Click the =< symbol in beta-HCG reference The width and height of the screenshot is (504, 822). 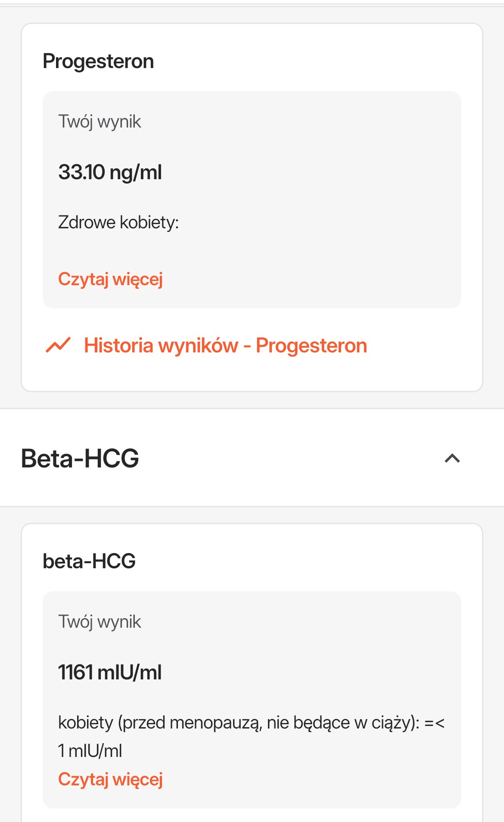pyautogui.click(x=434, y=722)
